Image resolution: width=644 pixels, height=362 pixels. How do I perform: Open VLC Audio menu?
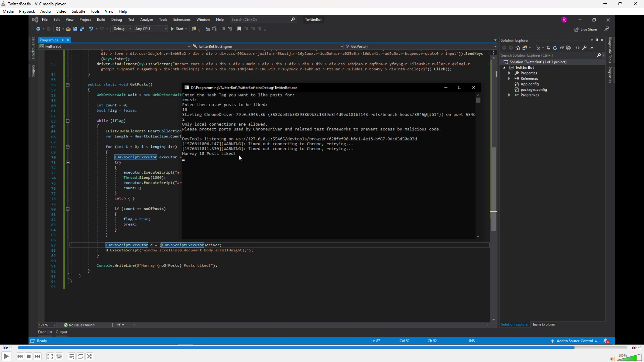point(45,11)
